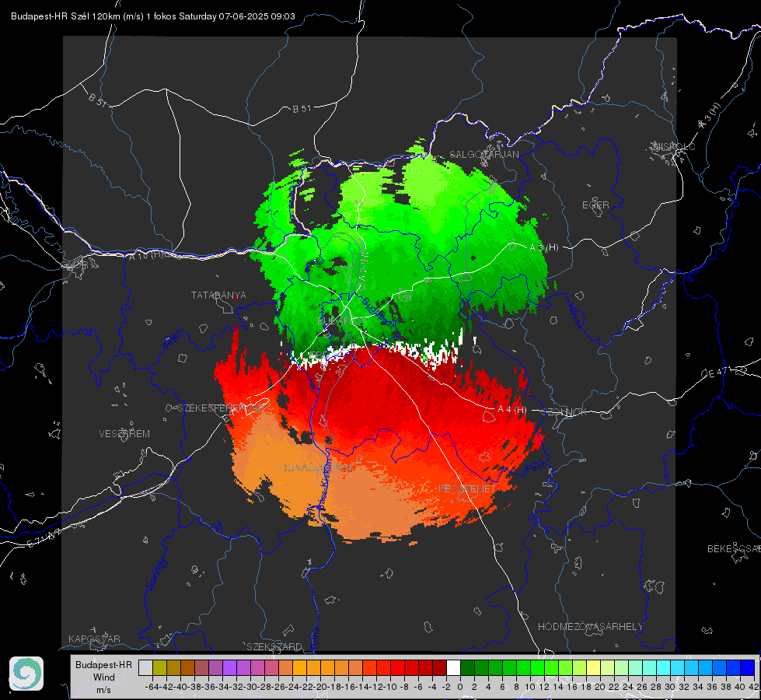Click the SZOLNOK city label
This screenshot has width=761, height=700.
pyautogui.click(x=564, y=412)
